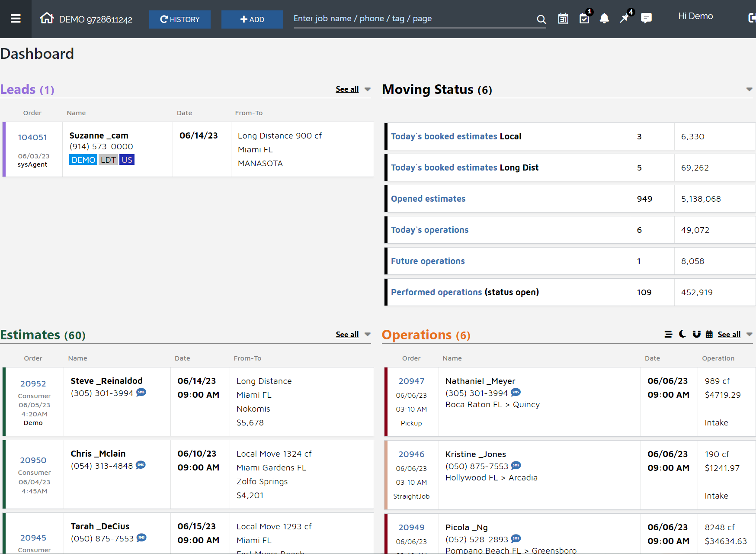Viewport: 756px width, 554px height.
Task: Click See all link for Leads
Action: 347,89
